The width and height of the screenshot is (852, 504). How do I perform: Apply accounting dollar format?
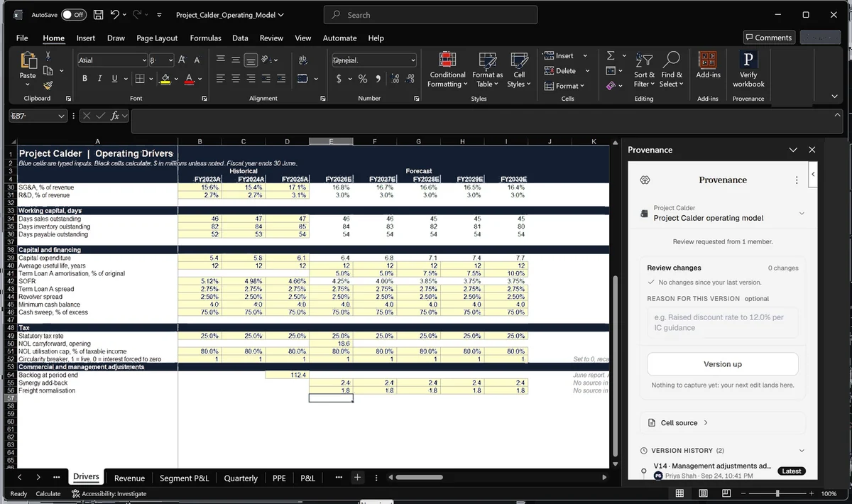click(339, 79)
